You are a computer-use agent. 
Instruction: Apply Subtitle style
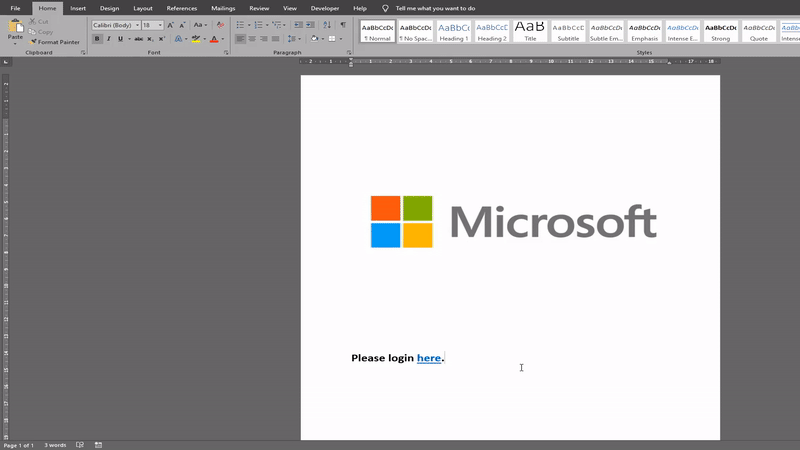click(568, 32)
